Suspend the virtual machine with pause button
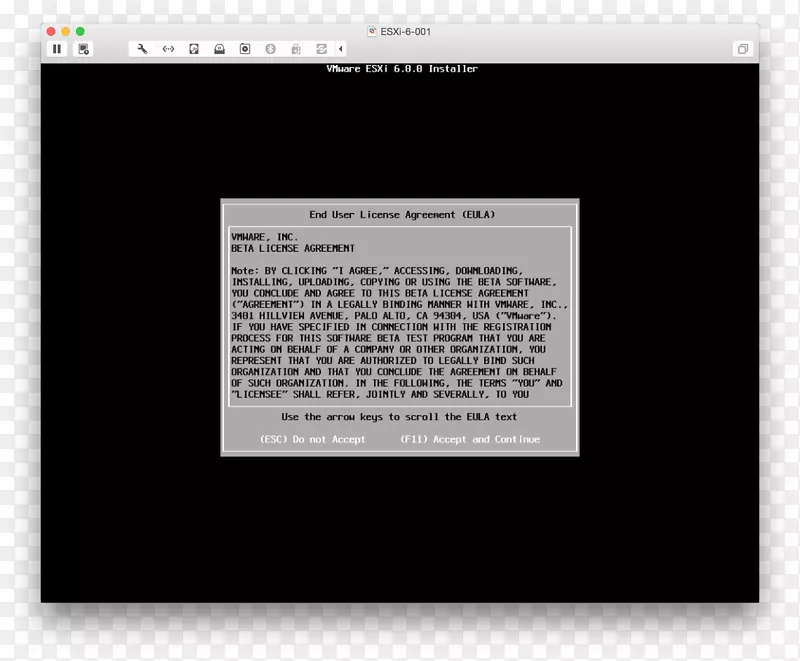 57,48
